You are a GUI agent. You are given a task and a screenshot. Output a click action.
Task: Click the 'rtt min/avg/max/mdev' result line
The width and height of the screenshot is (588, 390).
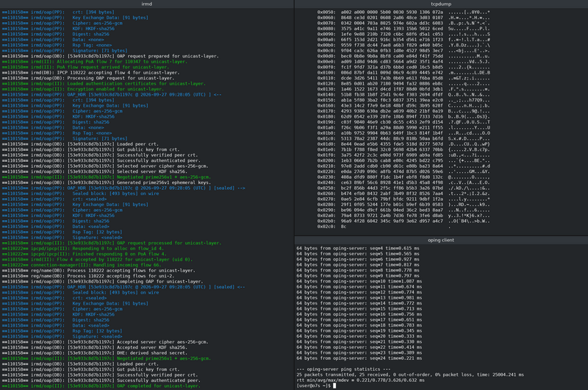pos(360,380)
